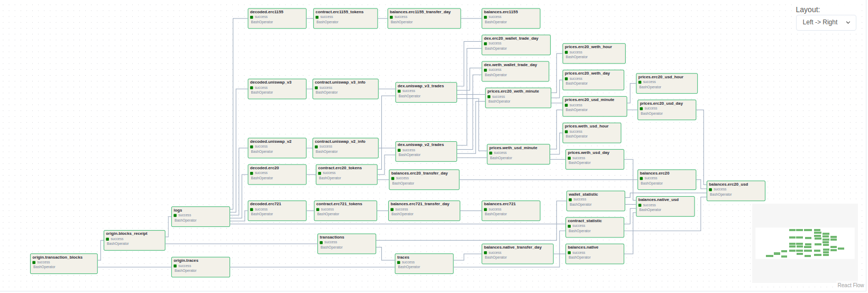Click the green success icon in logs node

point(176,215)
